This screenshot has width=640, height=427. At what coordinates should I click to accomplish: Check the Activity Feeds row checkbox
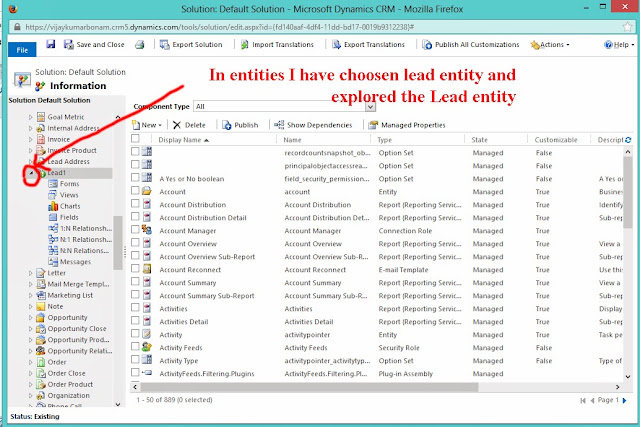pos(135,346)
